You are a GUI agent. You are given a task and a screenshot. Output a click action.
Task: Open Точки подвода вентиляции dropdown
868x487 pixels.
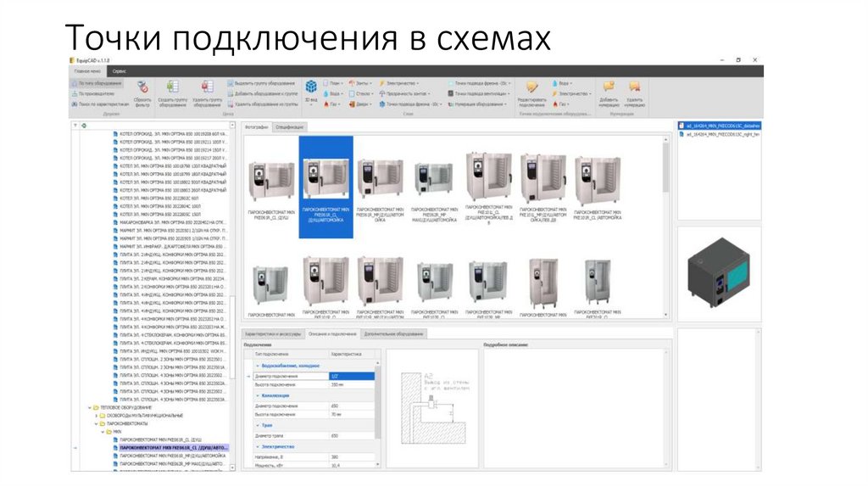[x=478, y=93]
